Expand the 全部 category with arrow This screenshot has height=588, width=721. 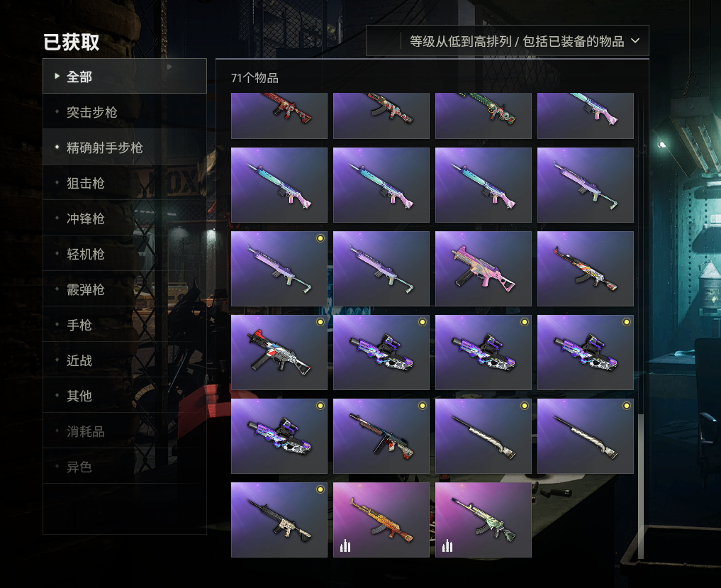tap(125, 77)
